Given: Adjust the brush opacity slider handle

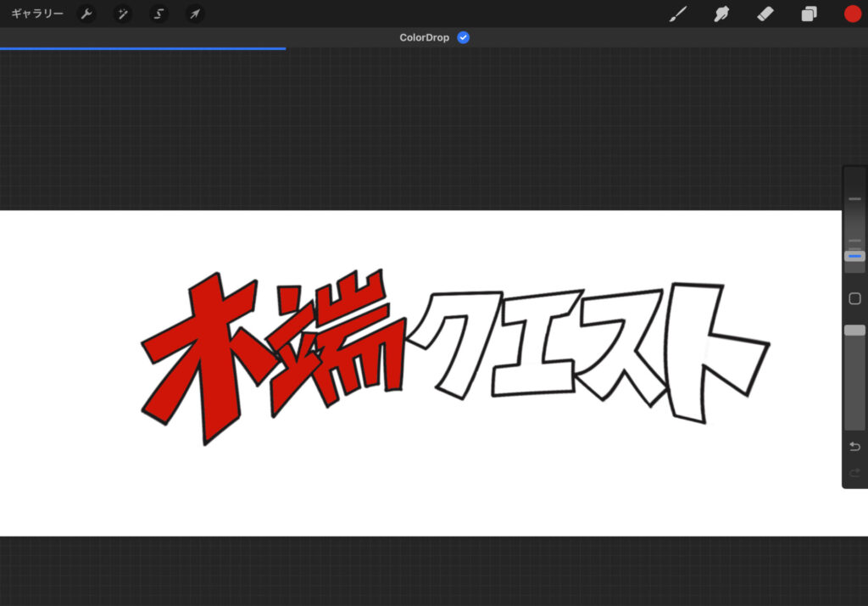Looking at the screenshot, I should tap(854, 331).
